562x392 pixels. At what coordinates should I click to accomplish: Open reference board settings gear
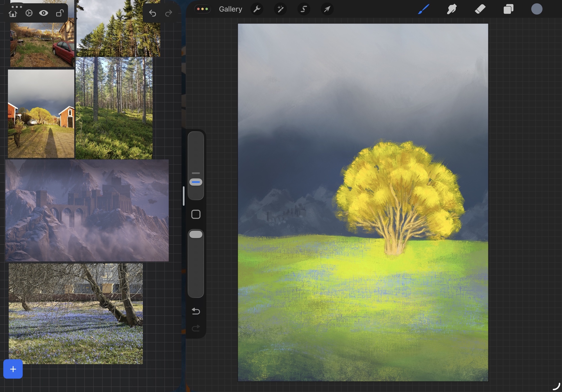click(x=29, y=13)
